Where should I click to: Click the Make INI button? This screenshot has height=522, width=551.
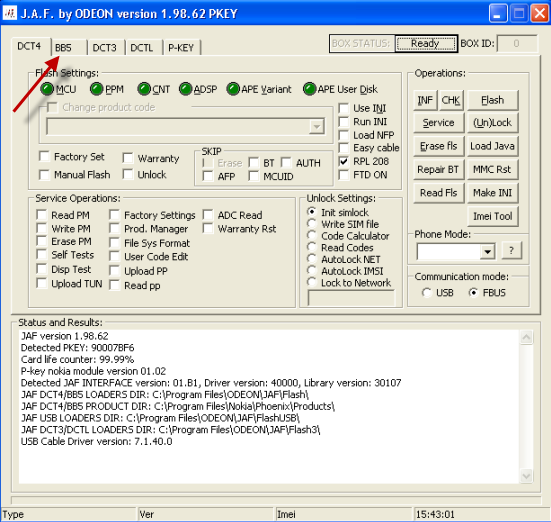tap(492, 193)
